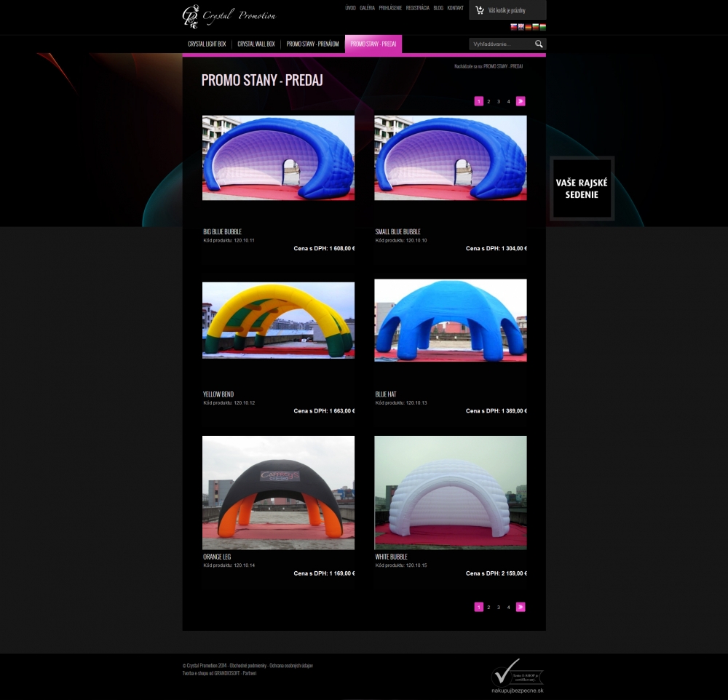Switch language with German flag
Screen dimensions: 728x700
click(528, 27)
